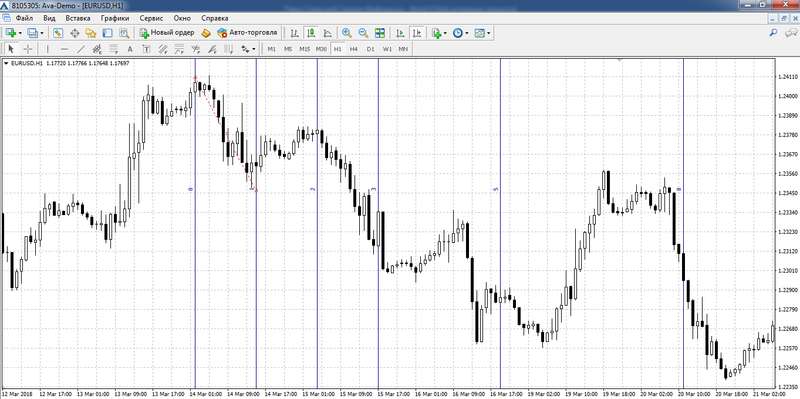Open the Сервис menu
This screenshot has width=800, height=399.
pos(152,18)
